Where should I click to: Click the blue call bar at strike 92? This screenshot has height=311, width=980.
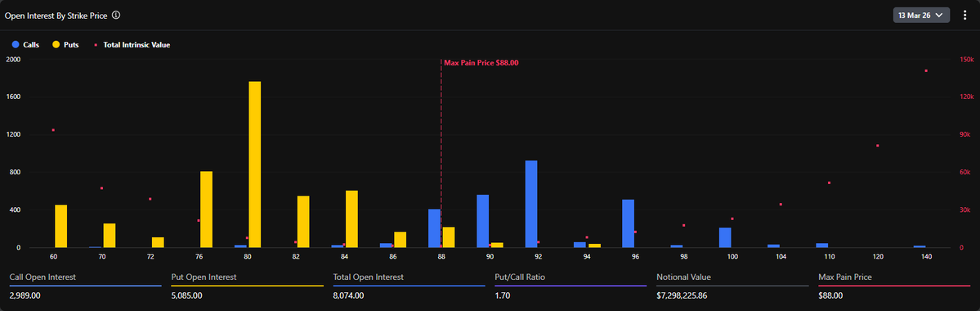pyautogui.click(x=531, y=204)
